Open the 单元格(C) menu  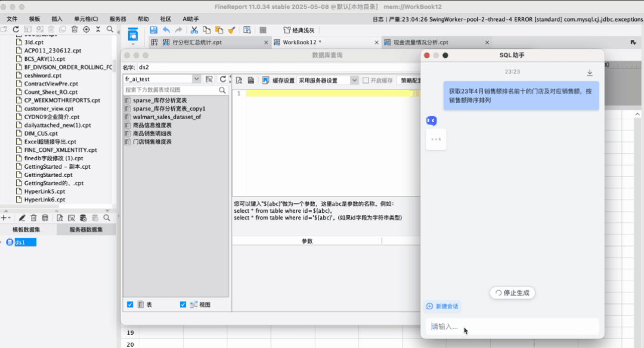tap(86, 19)
